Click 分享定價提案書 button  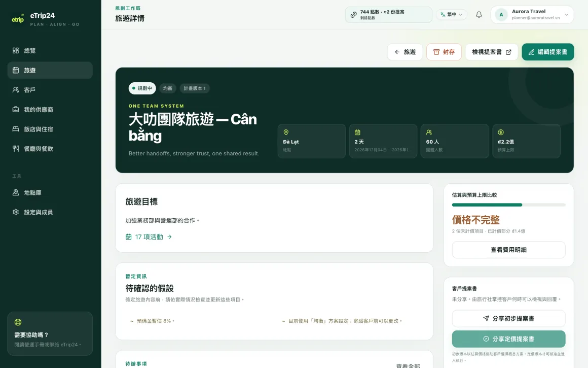tap(508, 339)
